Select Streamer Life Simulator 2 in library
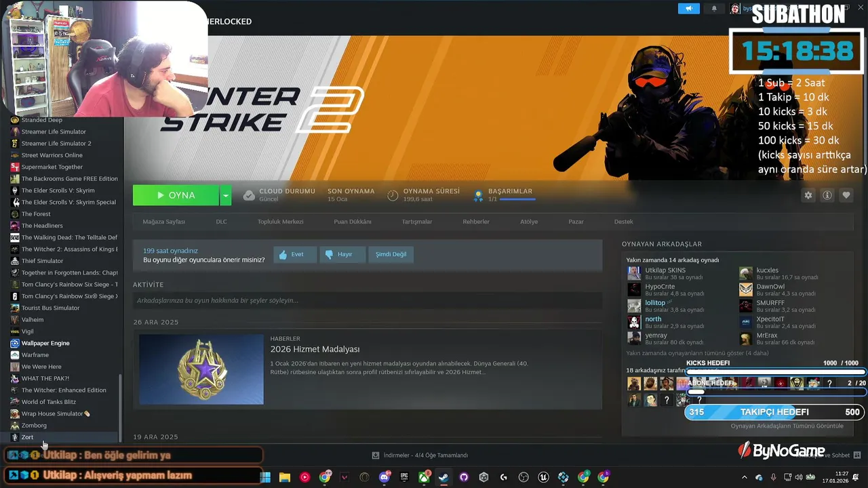The image size is (868, 488). click(56, 144)
